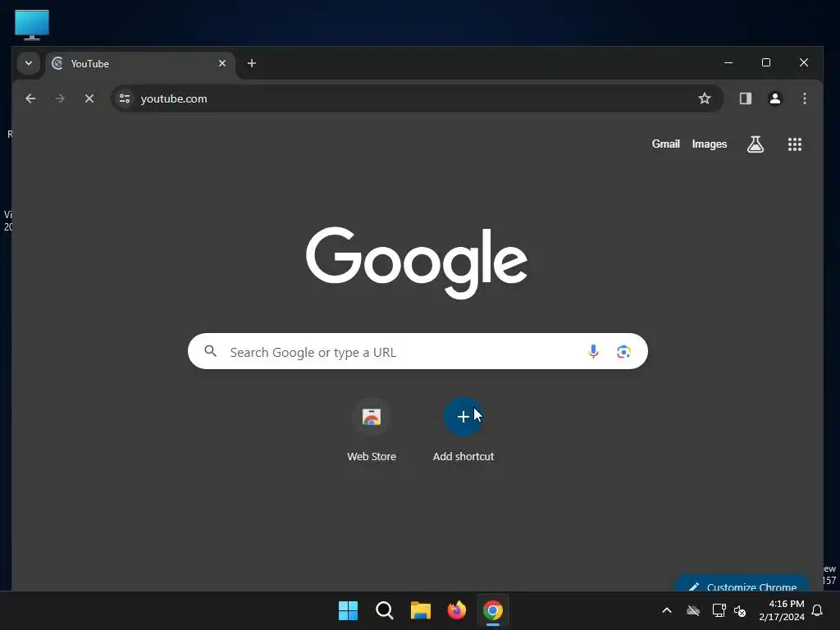This screenshot has height=630, width=840.
Task: Go back to previous page
Action: (30, 98)
